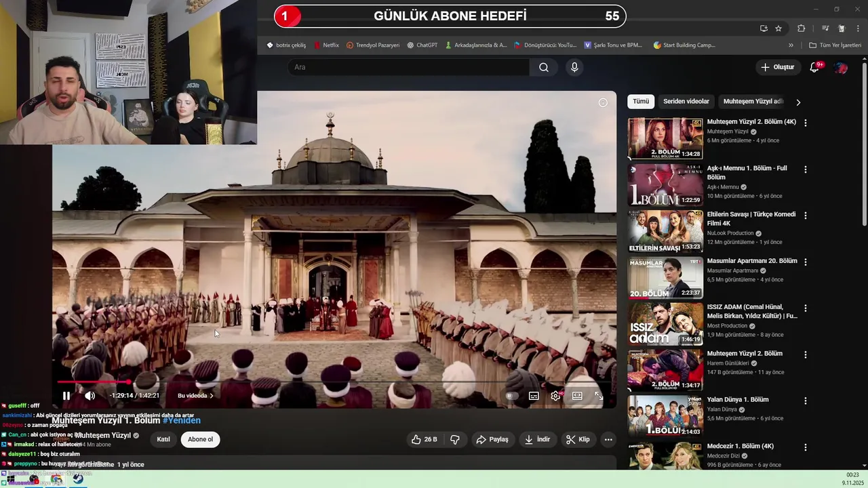Open the YouTube account avatar menu
This screenshot has height=488, width=868.
click(841, 67)
